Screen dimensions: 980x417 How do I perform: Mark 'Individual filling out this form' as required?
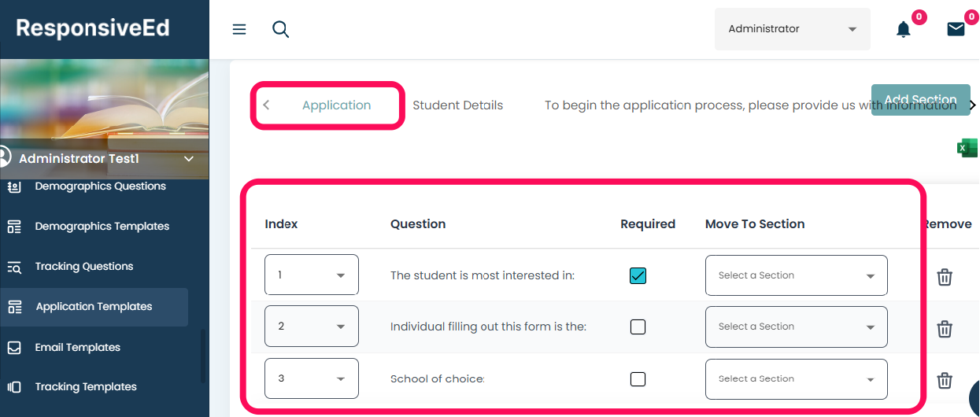[x=638, y=327]
